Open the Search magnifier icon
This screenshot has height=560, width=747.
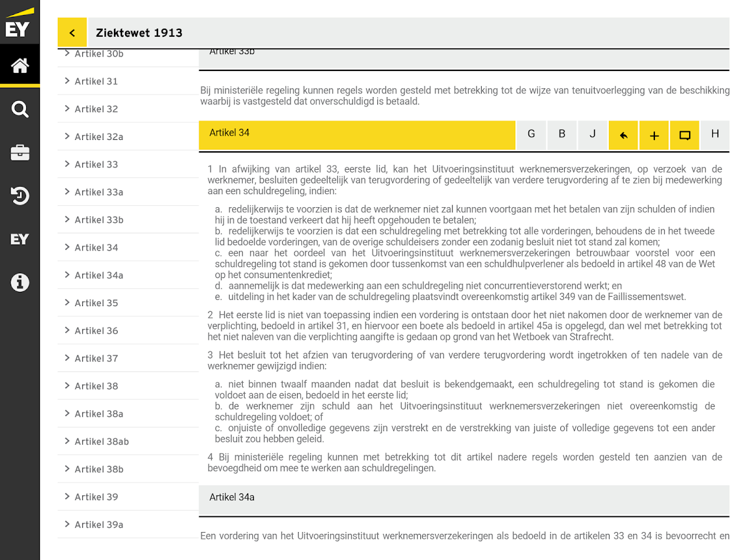[20, 110]
